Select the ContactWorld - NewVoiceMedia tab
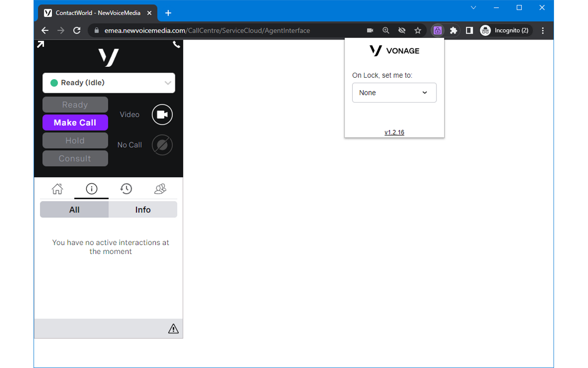This screenshot has height=368, width=588. [98, 13]
